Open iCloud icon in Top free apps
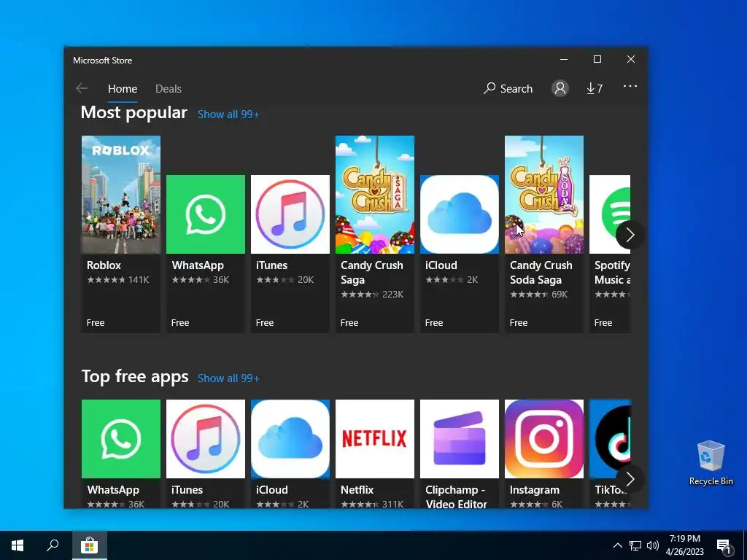This screenshot has height=560, width=747. tap(290, 438)
